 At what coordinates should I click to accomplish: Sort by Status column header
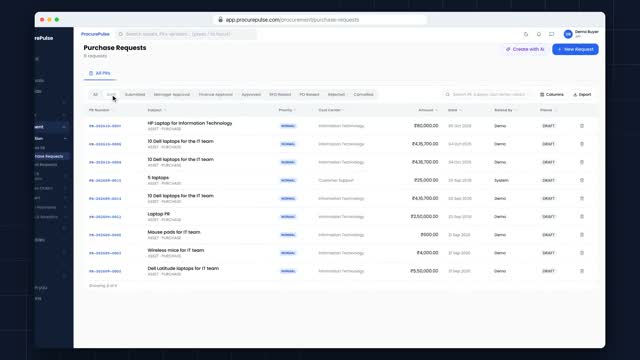[x=546, y=110]
